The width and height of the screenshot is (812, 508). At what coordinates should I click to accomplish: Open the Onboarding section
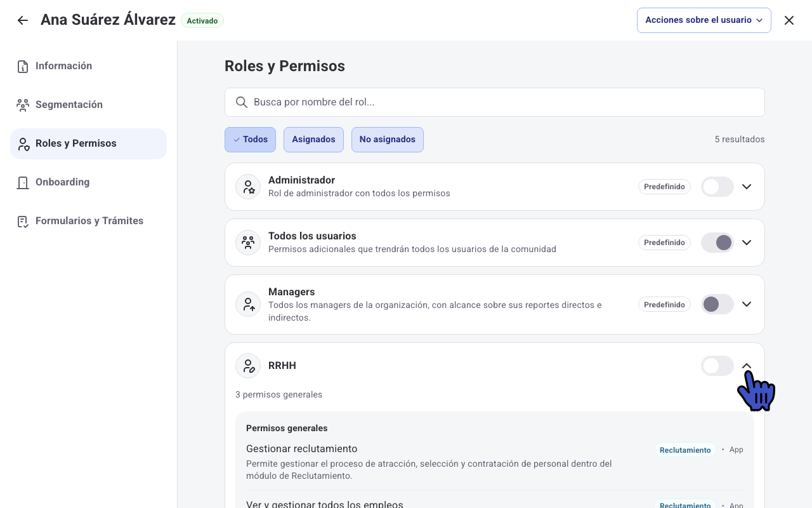(x=88, y=182)
